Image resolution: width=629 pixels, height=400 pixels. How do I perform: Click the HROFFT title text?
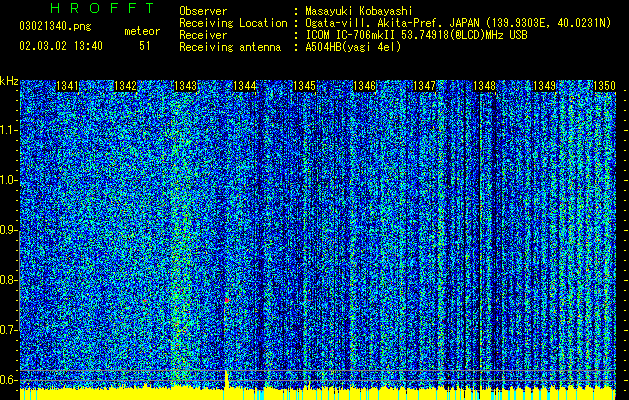[102, 8]
